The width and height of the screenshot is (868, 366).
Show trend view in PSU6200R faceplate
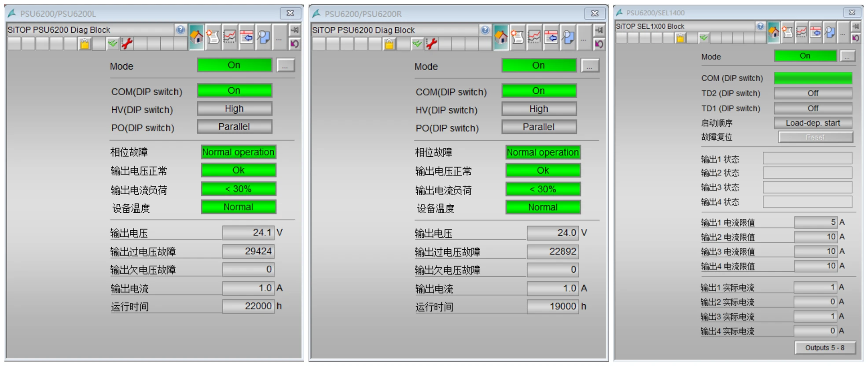534,37
